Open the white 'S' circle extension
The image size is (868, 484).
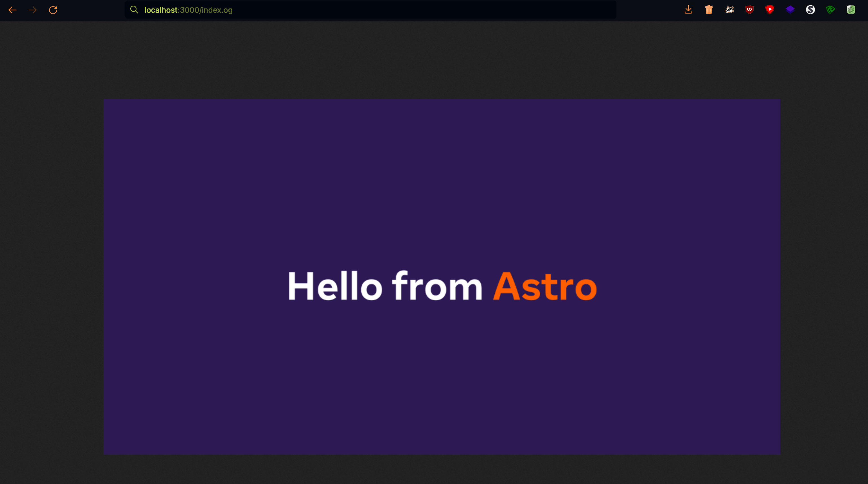point(811,10)
